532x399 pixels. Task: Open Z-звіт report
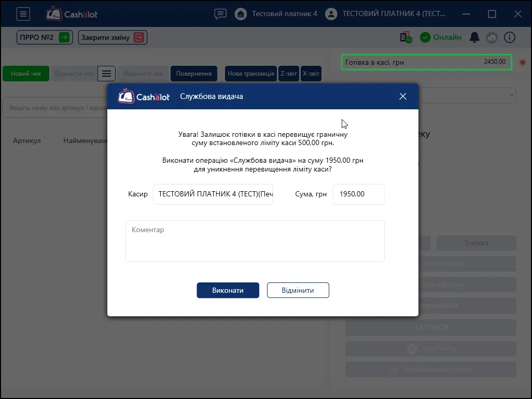[289, 74]
